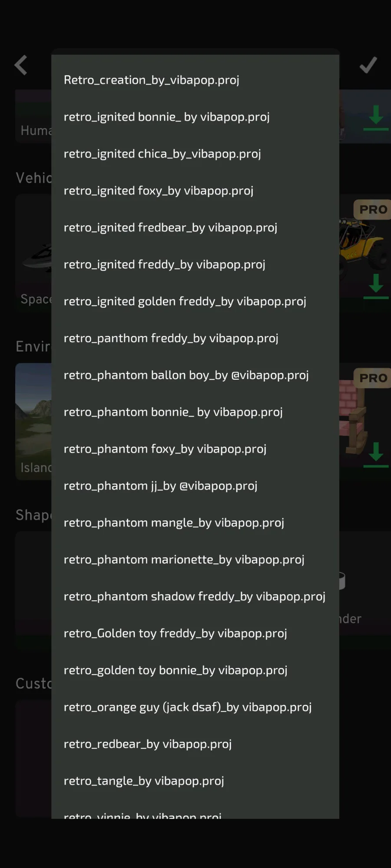
Task: Select the Island environment thumbnail
Action: 33,421
